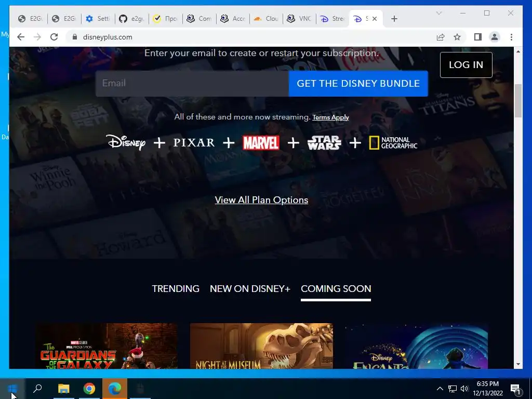Screen dimensions: 532x399
Task: Click the scrollbar up arrow
Action: pos(518,51)
